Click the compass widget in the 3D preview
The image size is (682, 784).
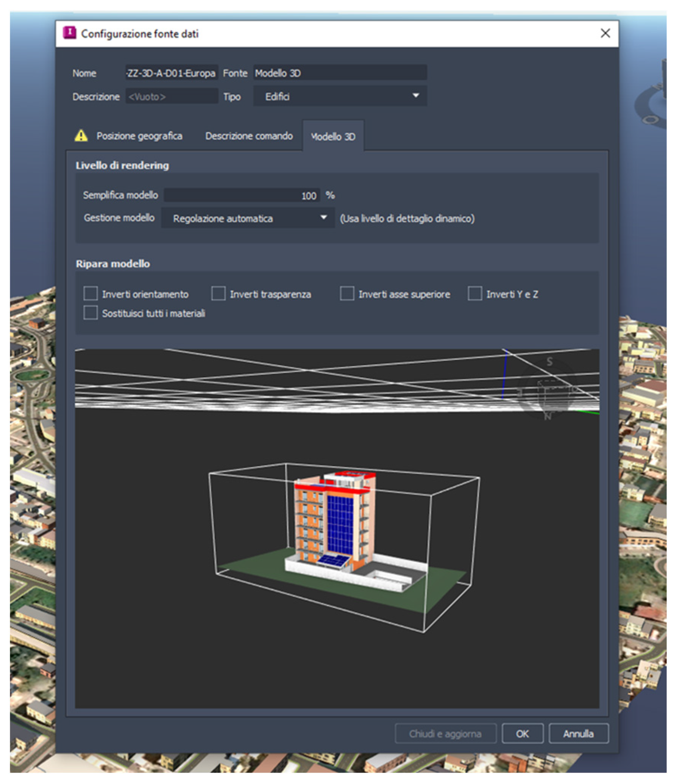(548, 389)
